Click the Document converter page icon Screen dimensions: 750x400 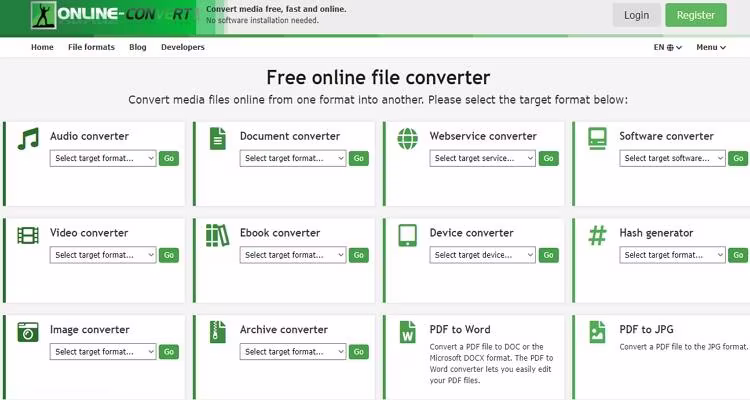click(218, 139)
